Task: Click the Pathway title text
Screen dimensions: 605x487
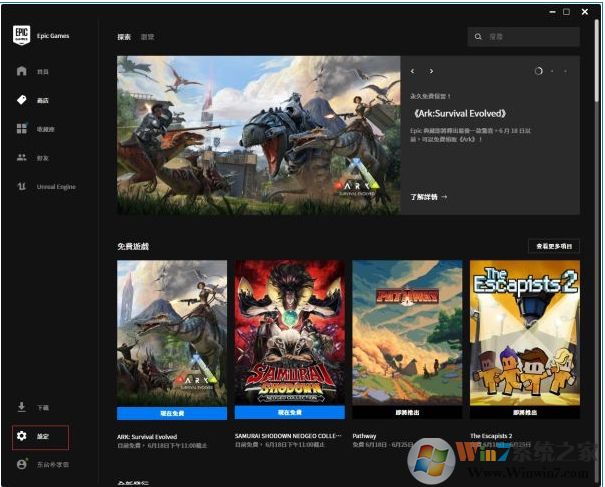Action: [x=364, y=436]
